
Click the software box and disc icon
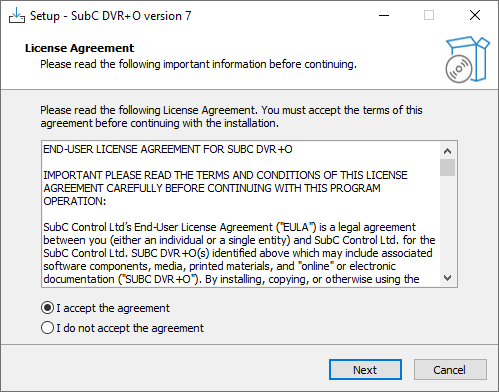click(467, 60)
